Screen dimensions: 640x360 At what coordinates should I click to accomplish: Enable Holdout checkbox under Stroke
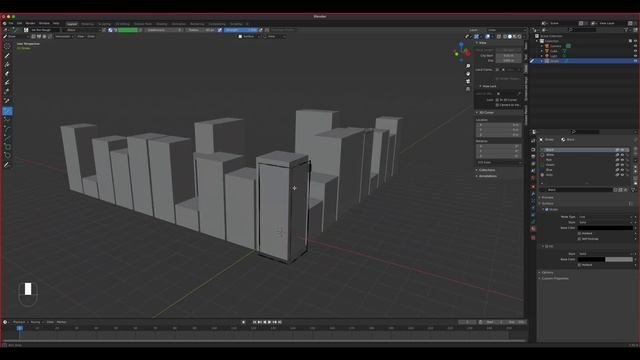pyautogui.click(x=580, y=233)
